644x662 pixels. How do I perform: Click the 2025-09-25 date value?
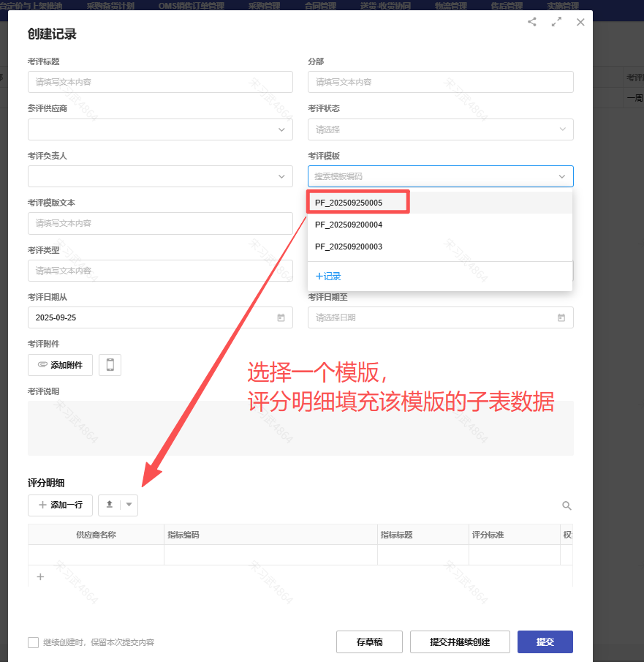(x=56, y=317)
